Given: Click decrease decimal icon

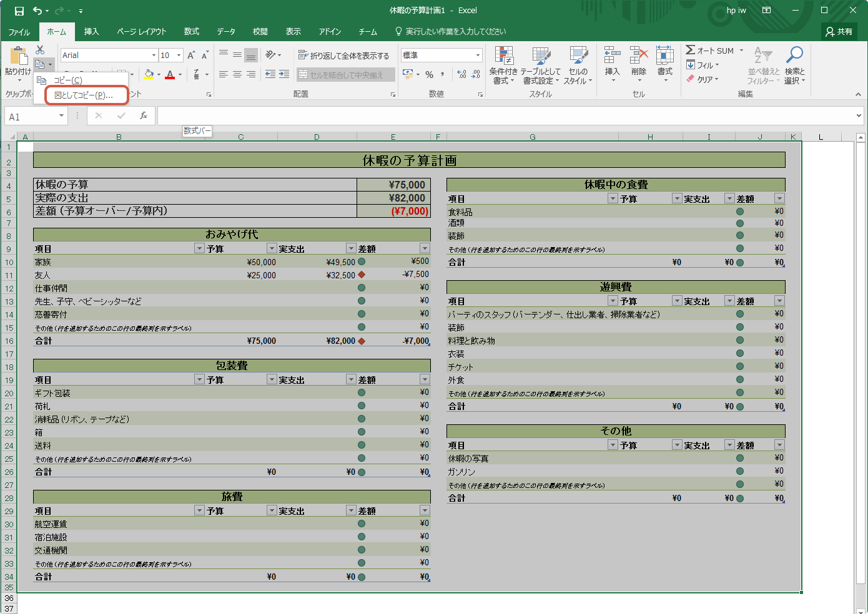Looking at the screenshot, I should click(x=476, y=74).
